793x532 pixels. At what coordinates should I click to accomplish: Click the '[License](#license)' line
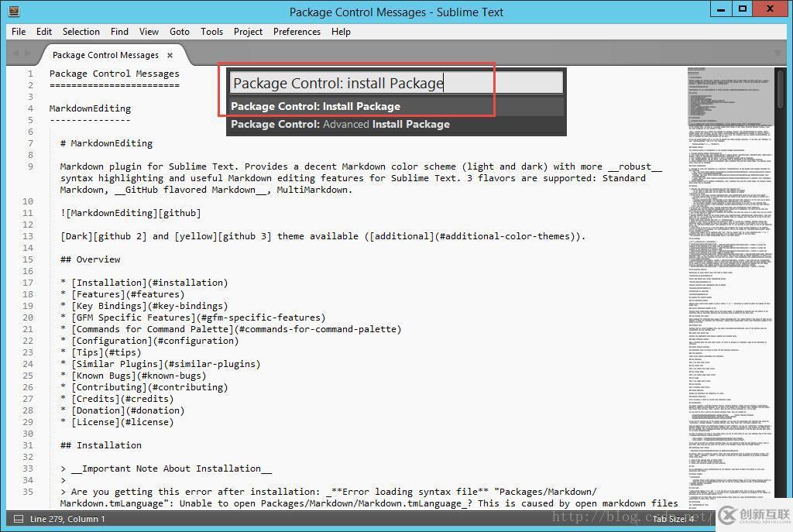pos(117,422)
